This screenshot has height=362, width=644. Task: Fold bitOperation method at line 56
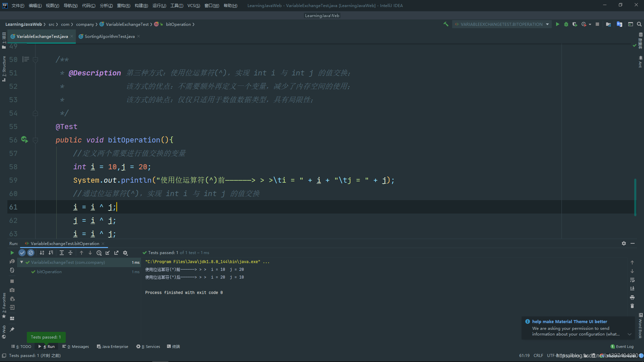click(x=35, y=140)
